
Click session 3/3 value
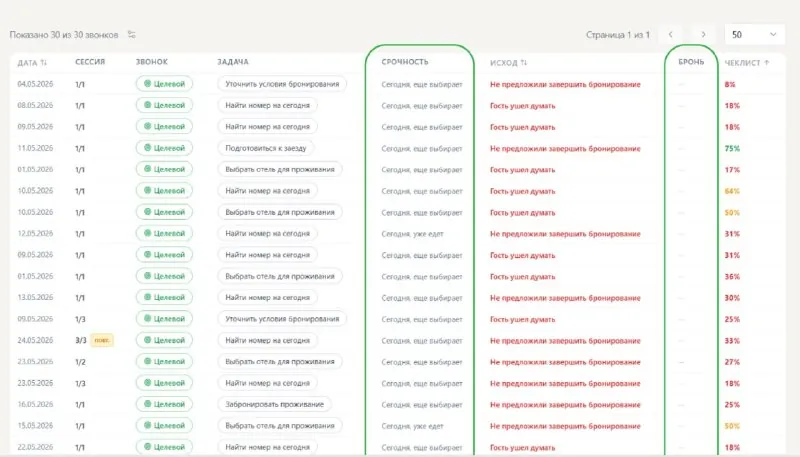coord(81,340)
